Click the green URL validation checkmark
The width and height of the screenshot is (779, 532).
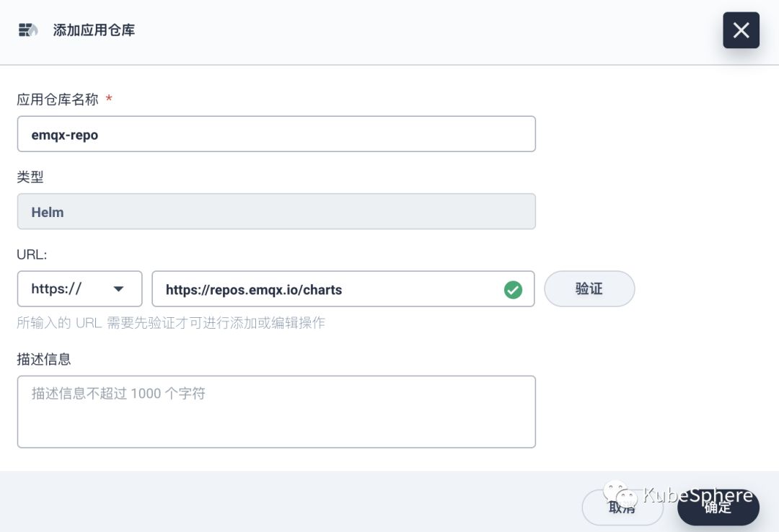coord(513,290)
